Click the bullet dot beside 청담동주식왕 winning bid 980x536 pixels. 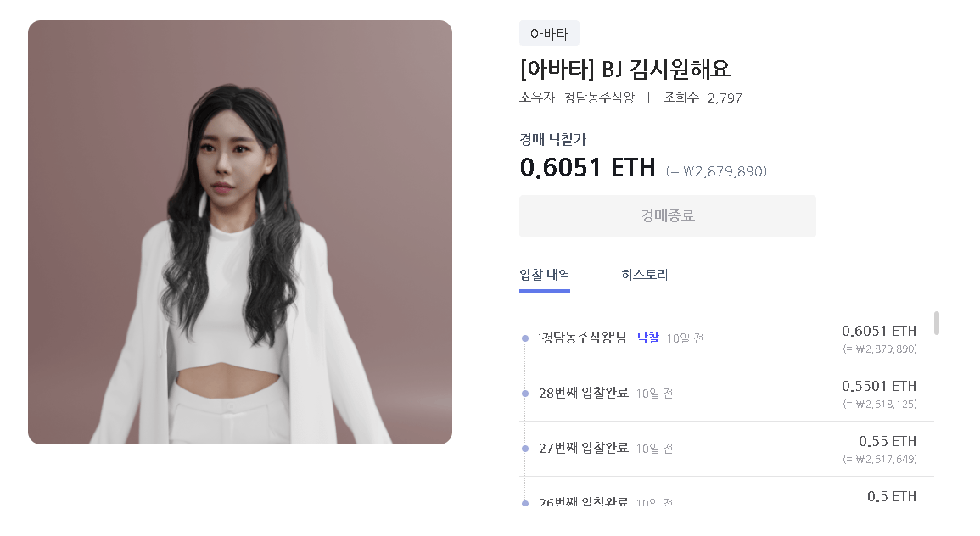[x=525, y=338]
